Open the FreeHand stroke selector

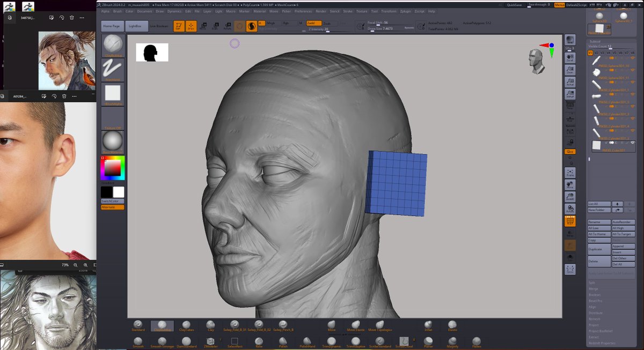point(113,70)
